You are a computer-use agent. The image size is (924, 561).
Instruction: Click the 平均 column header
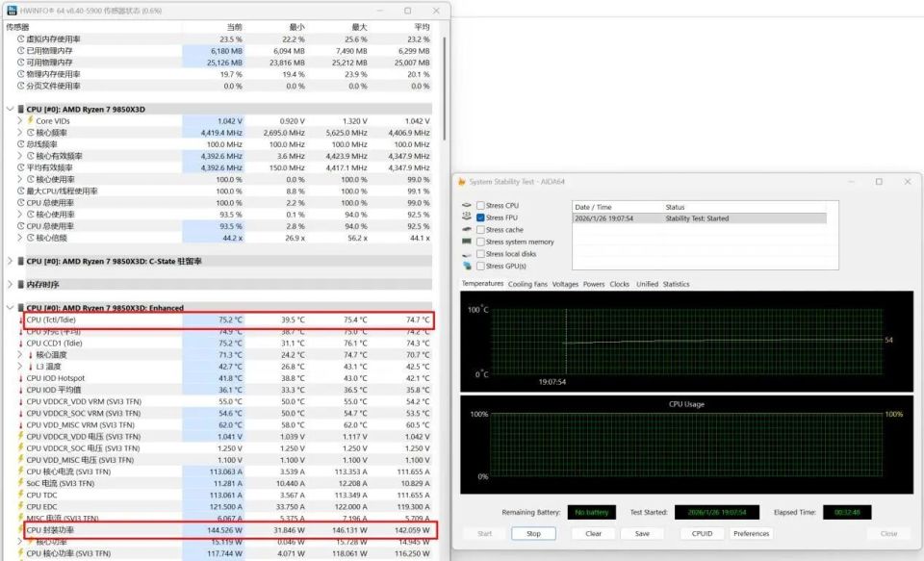(x=422, y=27)
